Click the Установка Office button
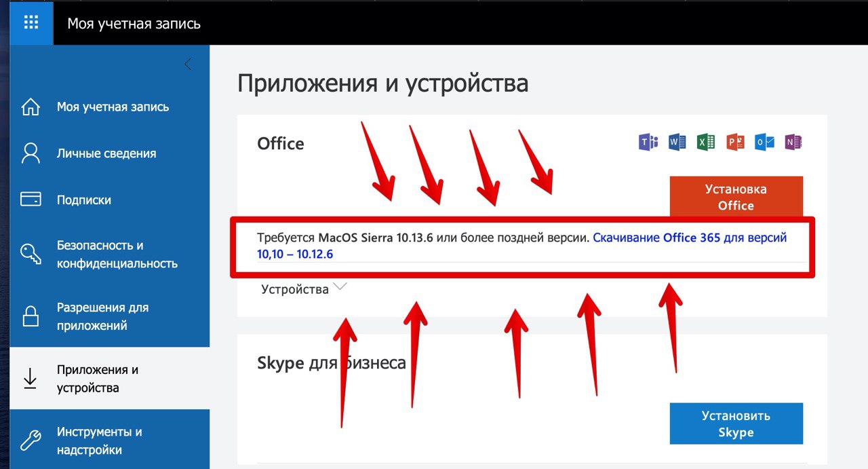Screen dimensions: 868x469 [x=736, y=197]
